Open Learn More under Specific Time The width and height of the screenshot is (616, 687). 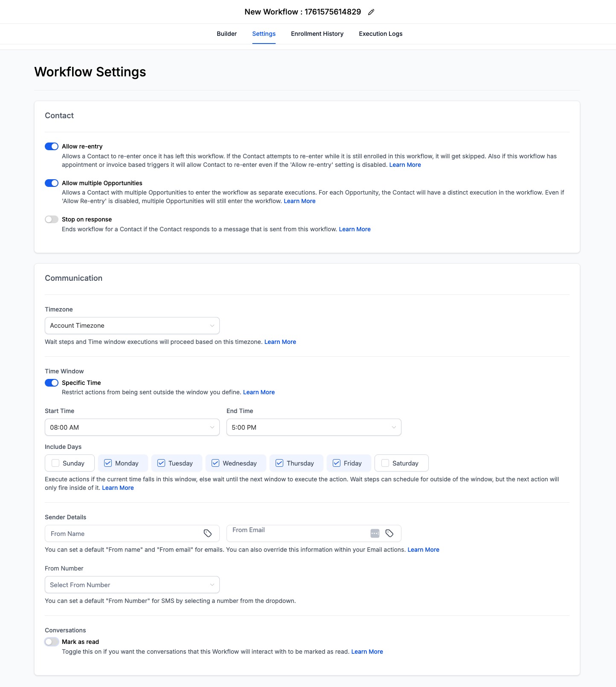259,392
